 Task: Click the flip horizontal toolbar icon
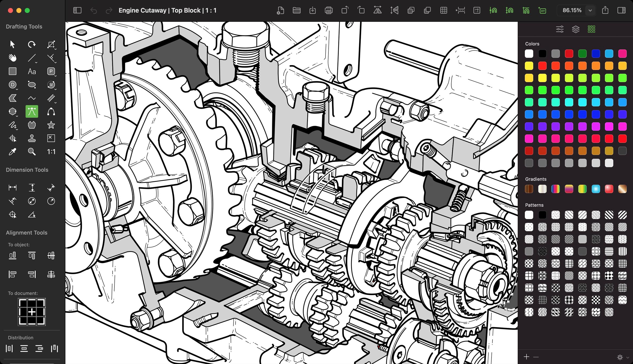point(378,10)
